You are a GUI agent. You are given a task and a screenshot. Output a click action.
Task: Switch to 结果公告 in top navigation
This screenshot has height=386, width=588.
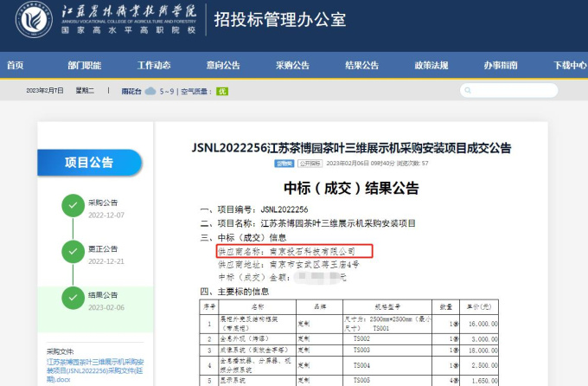pyautogui.click(x=361, y=66)
